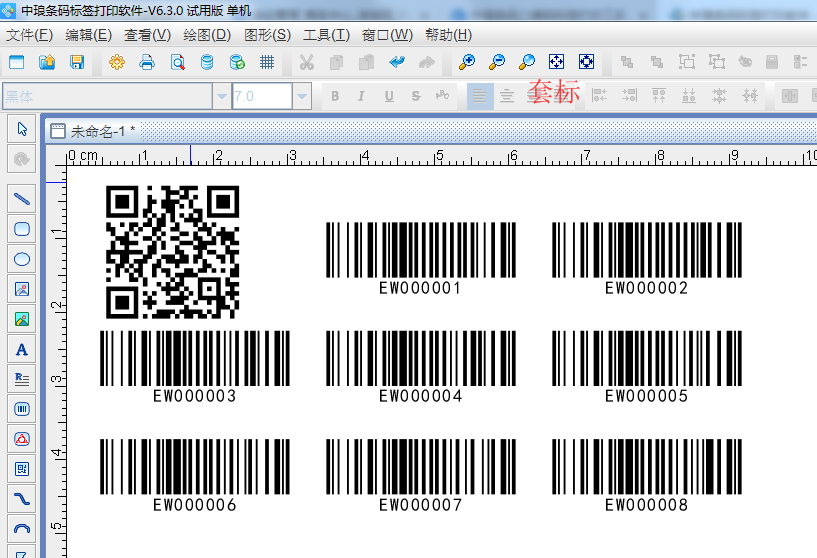The height and width of the screenshot is (558, 817).
Task: Toggle left text alignment
Action: 480,96
